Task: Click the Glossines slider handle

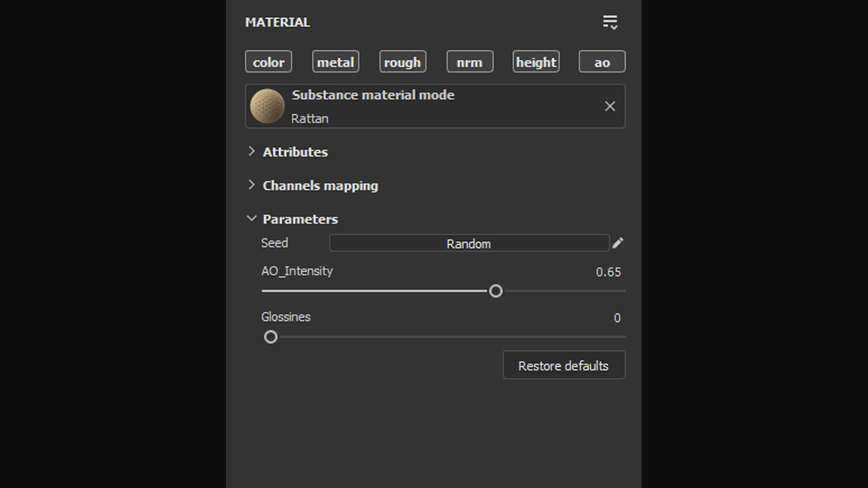Action: (271, 337)
